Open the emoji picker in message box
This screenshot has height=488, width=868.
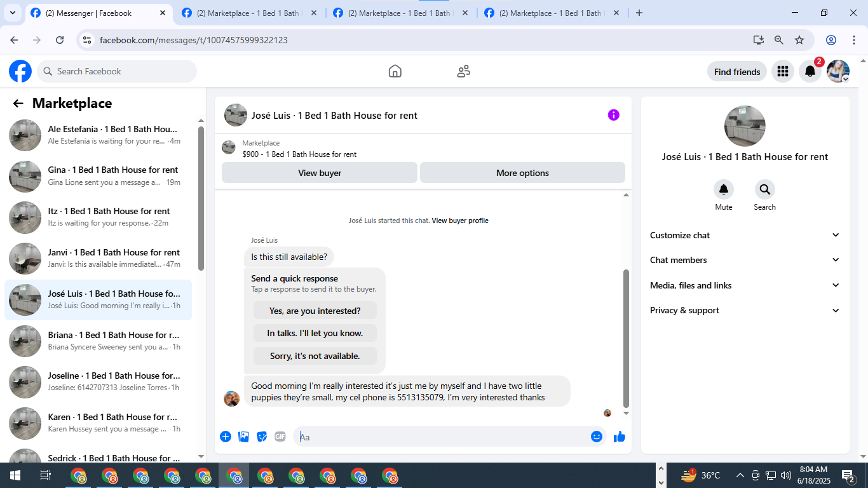(596, 437)
